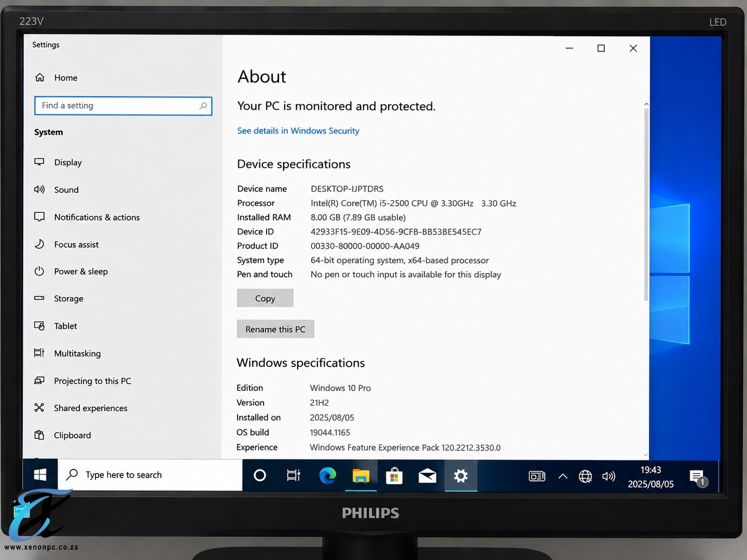The height and width of the screenshot is (560, 747).
Task: Click the System type value 64-bit operating system
Action: click(x=357, y=260)
